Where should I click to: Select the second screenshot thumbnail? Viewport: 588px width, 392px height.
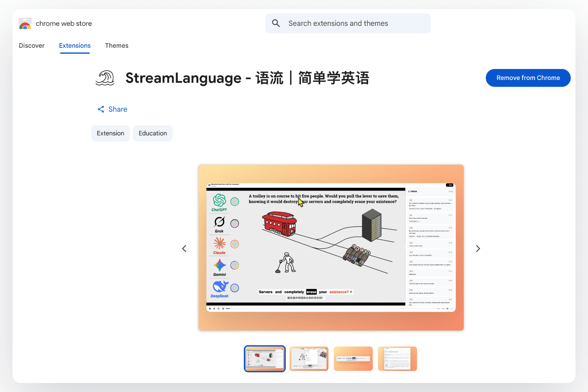[309, 358]
